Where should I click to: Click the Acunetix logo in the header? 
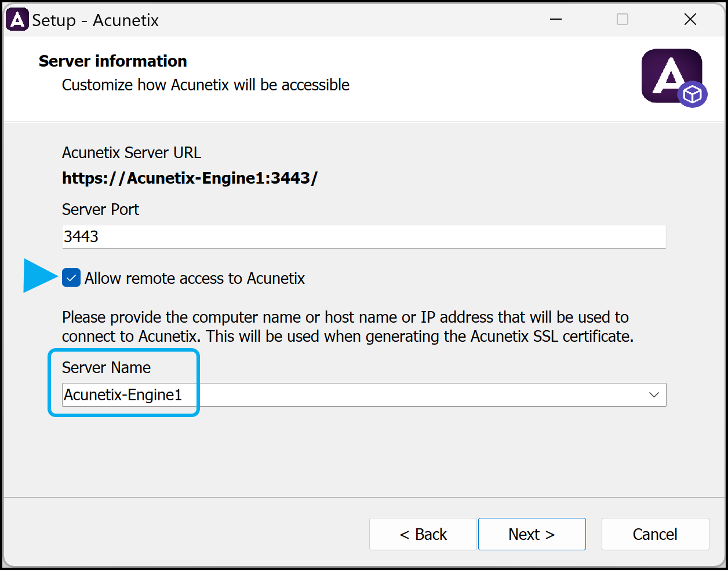[x=674, y=78]
